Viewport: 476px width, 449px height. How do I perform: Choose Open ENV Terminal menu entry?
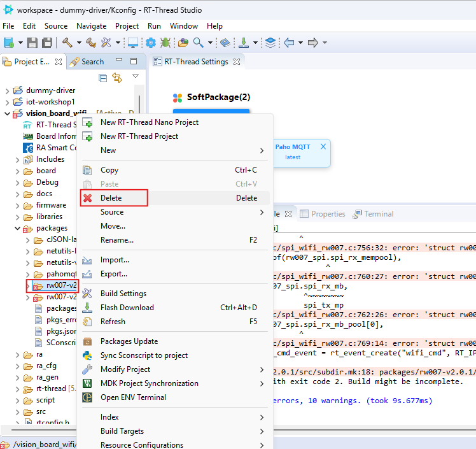coord(133,397)
